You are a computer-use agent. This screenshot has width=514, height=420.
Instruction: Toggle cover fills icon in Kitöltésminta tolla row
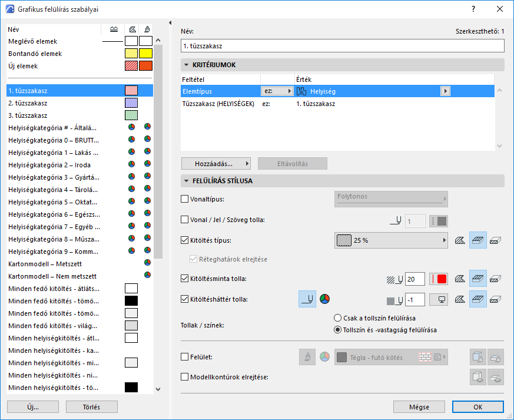coord(478,279)
